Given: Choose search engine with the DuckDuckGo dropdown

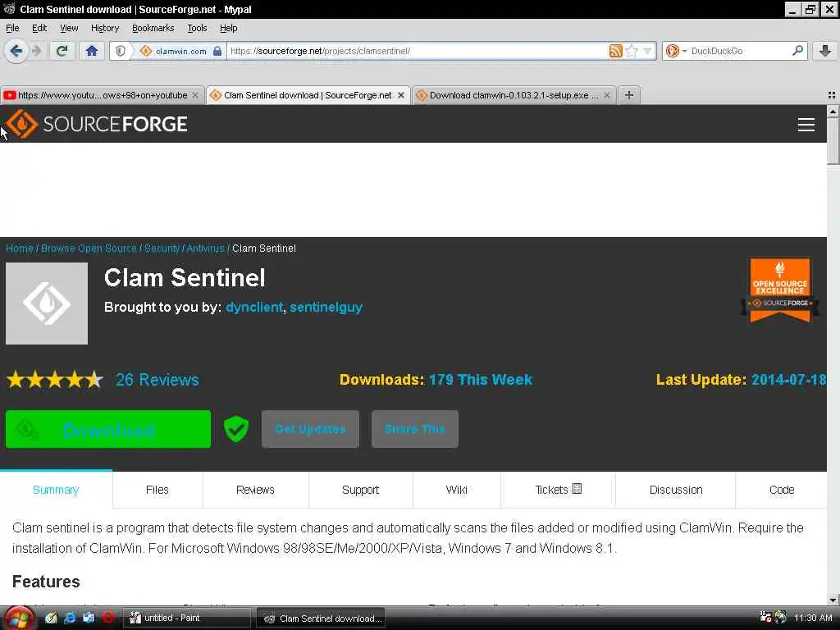Looking at the screenshot, I should (675, 51).
